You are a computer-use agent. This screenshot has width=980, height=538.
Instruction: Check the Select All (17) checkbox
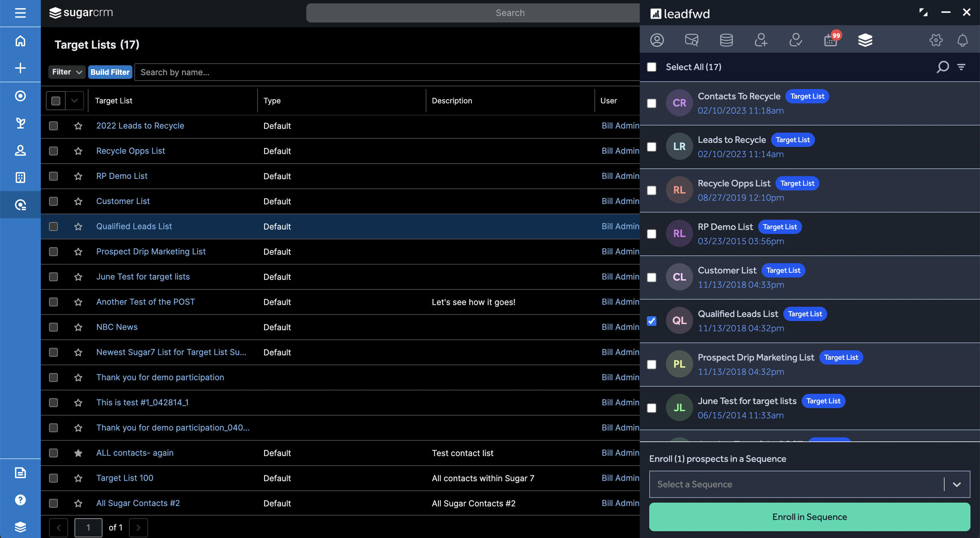[x=652, y=67]
